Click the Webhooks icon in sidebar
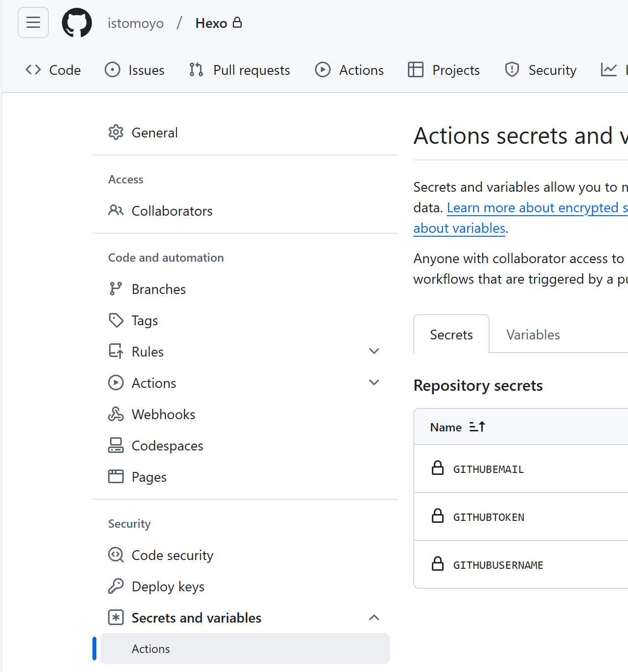This screenshot has width=628, height=672. [116, 414]
